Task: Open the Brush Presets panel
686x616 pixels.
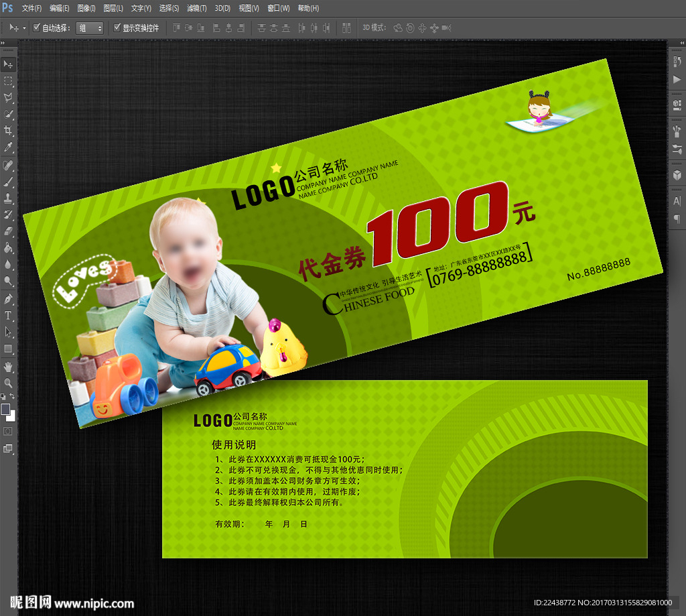Action: click(677, 149)
